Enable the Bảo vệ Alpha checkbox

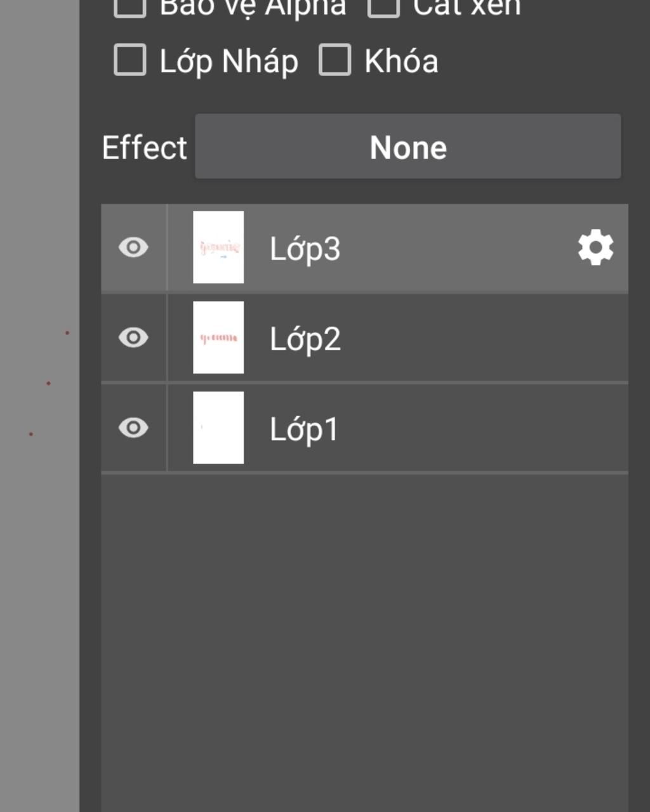[130, 8]
